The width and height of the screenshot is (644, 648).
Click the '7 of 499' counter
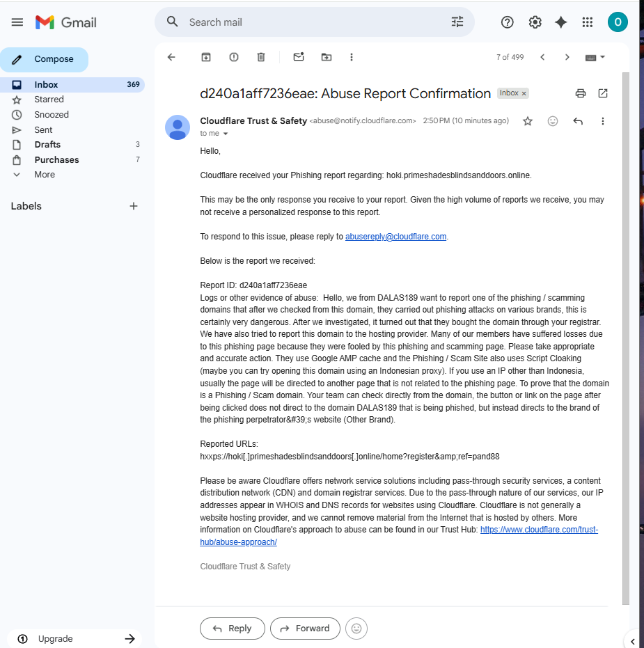click(x=510, y=58)
